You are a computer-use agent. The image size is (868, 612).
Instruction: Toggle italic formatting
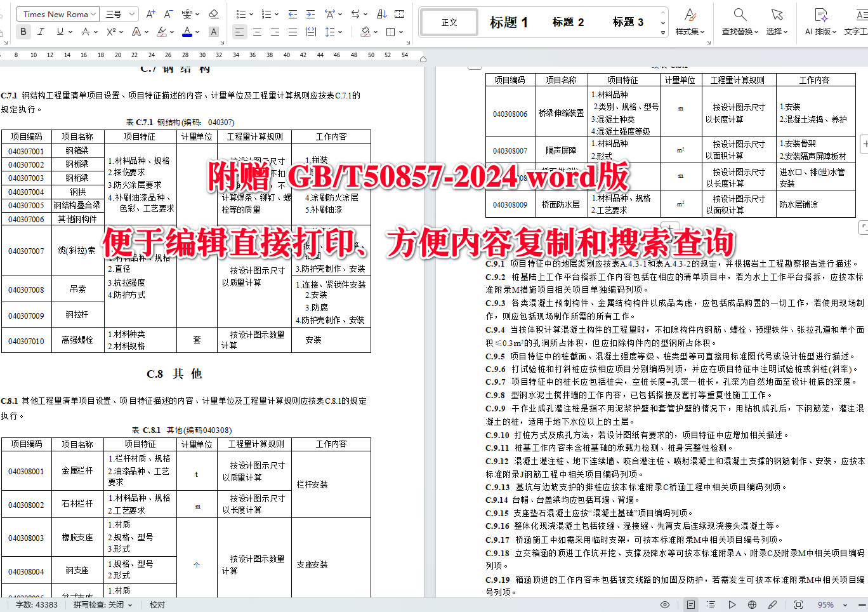click(x=41, y=32)
